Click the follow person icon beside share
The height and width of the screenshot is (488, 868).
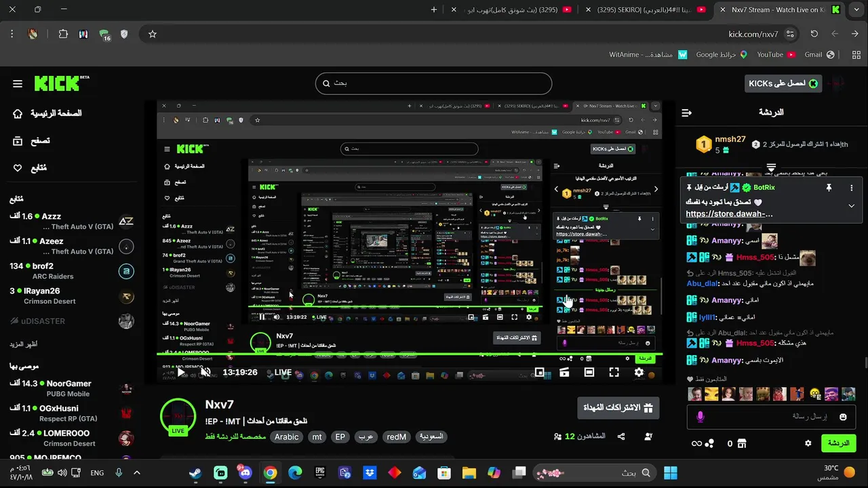coord(648,437)
